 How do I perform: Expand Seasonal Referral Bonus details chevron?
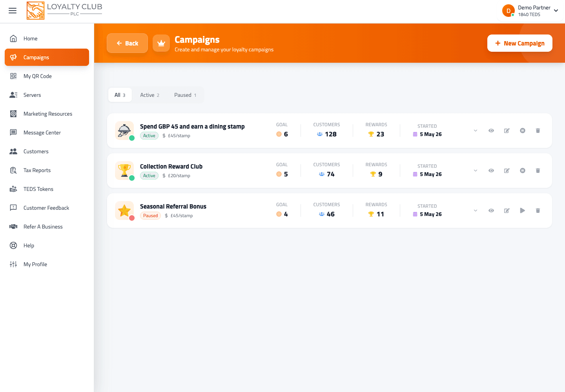(x=476, y=211)
